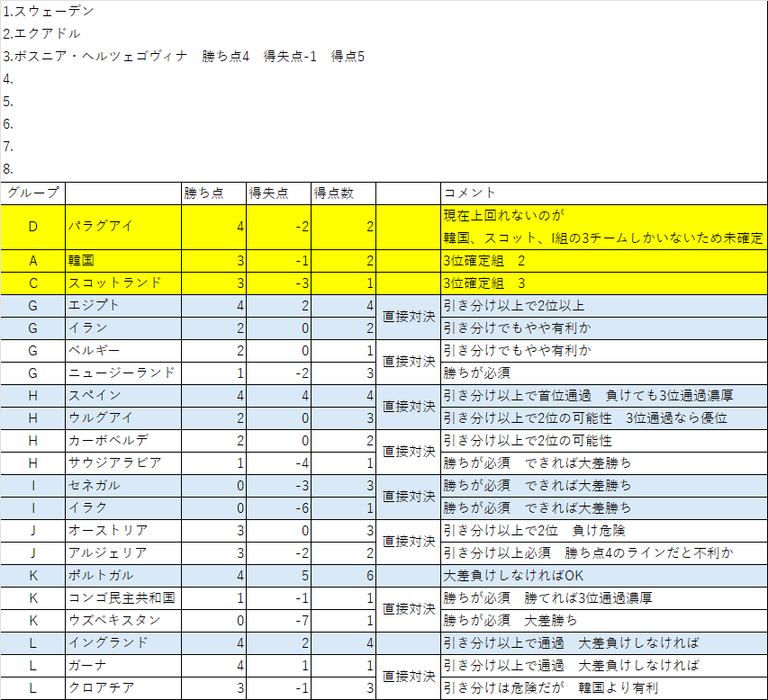768x700 pixels.
Task: Select the cell 'アルジェリア'
Action: pyautogui.click(x=123, y=553)
